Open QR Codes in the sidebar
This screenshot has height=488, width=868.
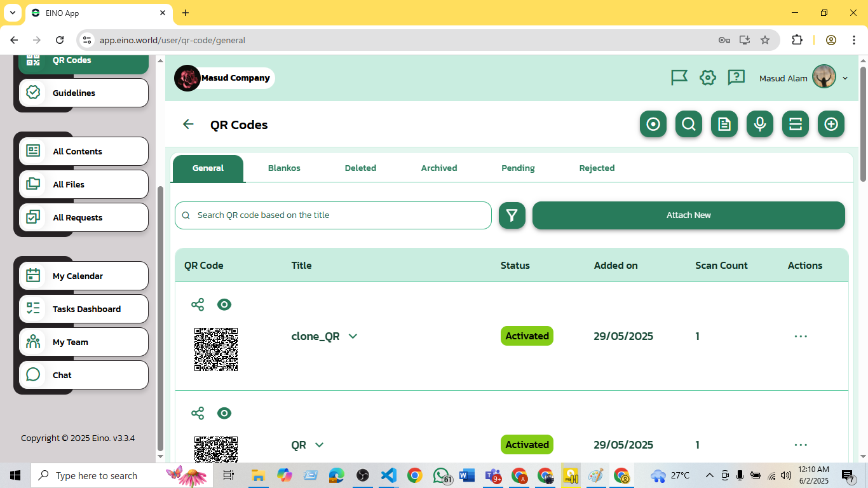[x=83, y=64]
